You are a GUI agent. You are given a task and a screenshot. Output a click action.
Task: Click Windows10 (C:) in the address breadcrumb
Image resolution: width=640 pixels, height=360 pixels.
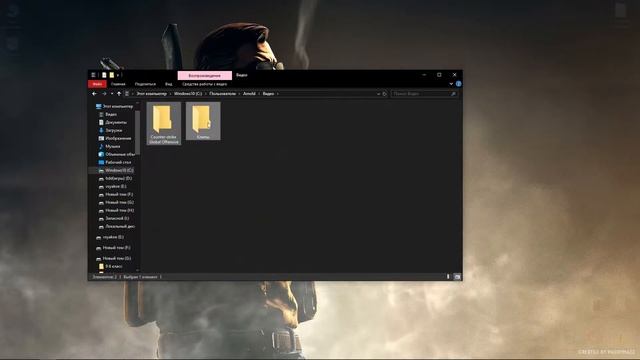tap(188, 94)
